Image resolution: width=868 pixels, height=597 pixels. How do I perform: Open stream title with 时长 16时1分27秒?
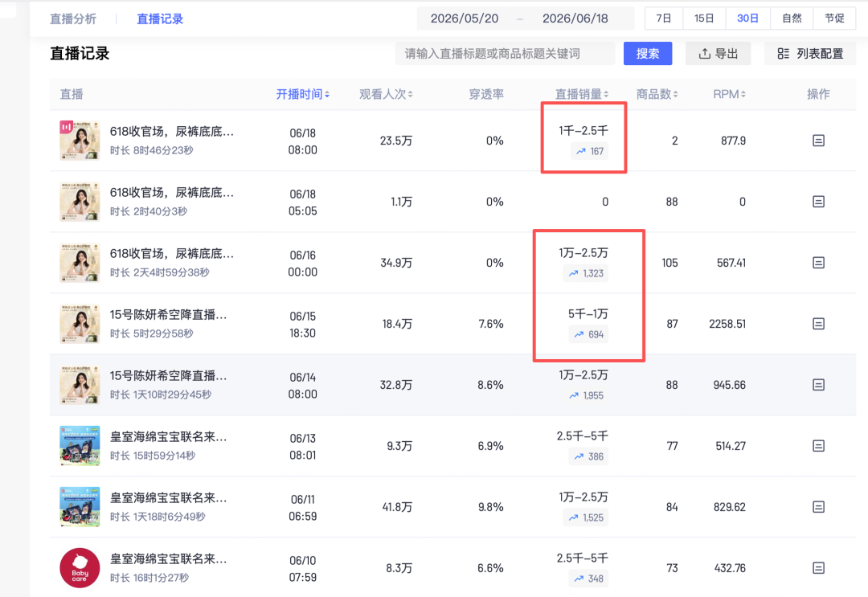coord(168,558)
